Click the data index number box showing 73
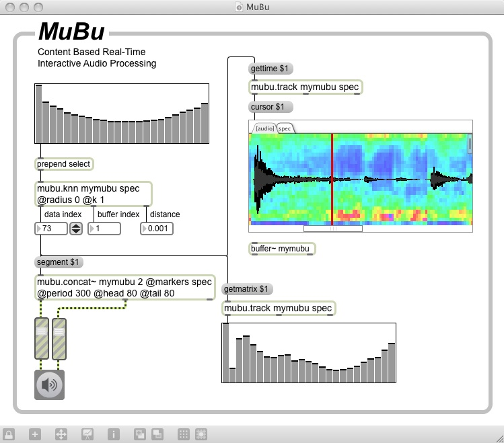Viewport: 504px width, 443px height. (51, 229)
